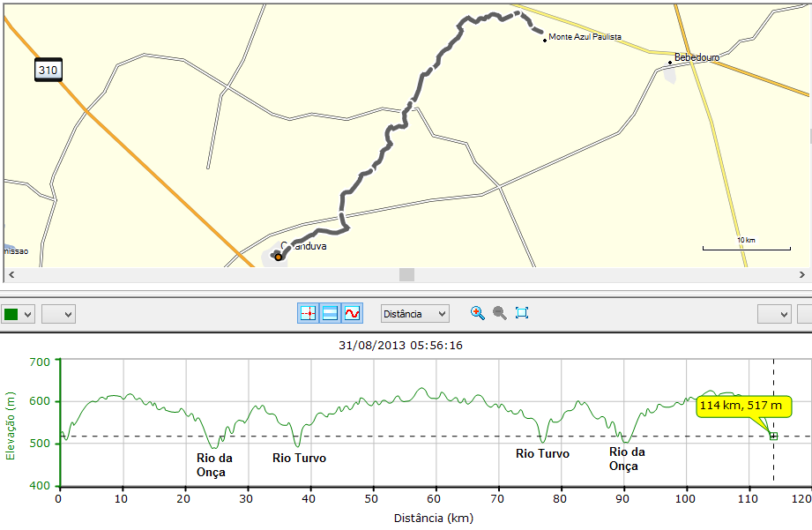Click the Monte Azul Paulista map label
This screenshot has width=812, height=530.
(x=585, y=37)
